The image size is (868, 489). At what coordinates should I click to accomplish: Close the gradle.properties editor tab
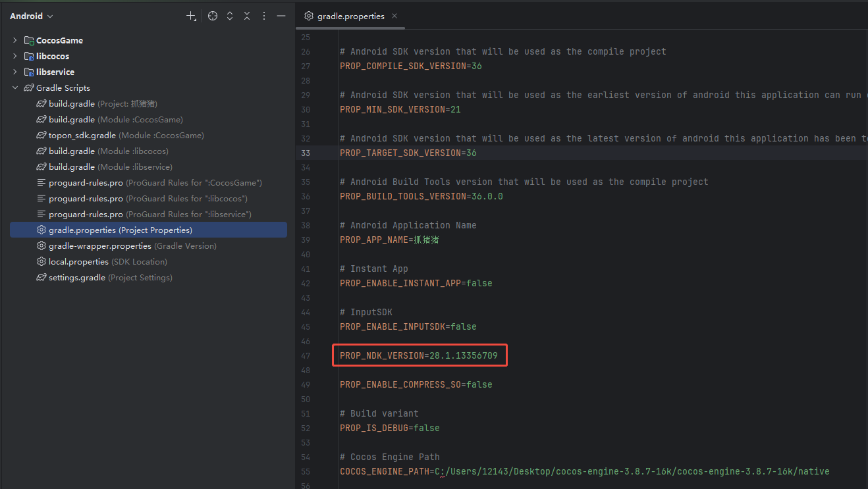coord(394,16)
